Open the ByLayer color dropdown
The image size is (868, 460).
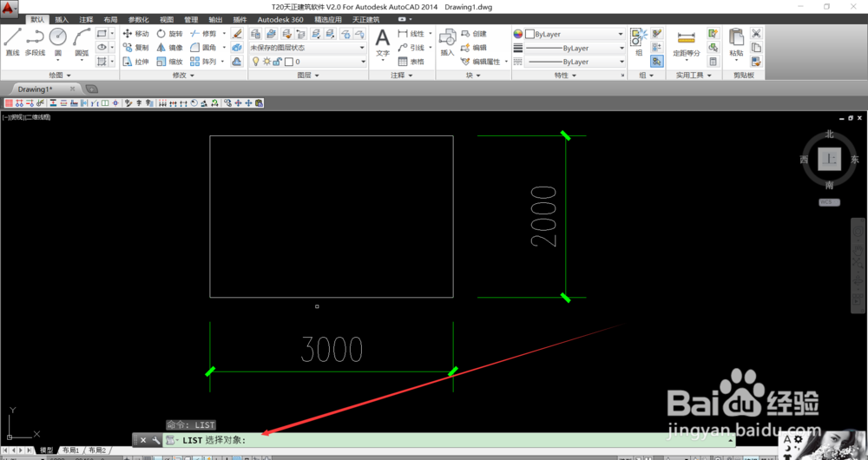coord(575,34)
